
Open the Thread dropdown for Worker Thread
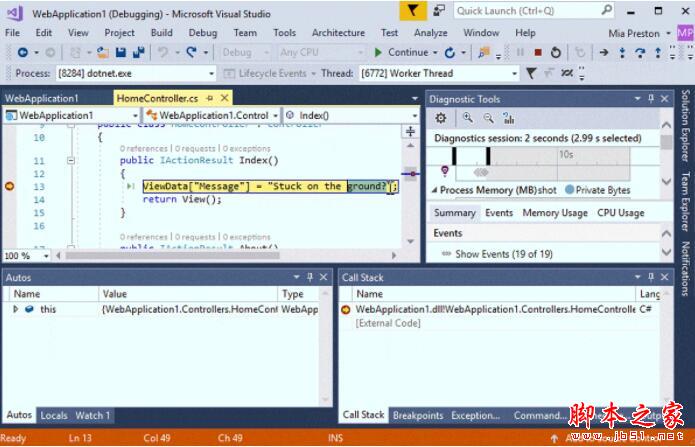point(514,73)
